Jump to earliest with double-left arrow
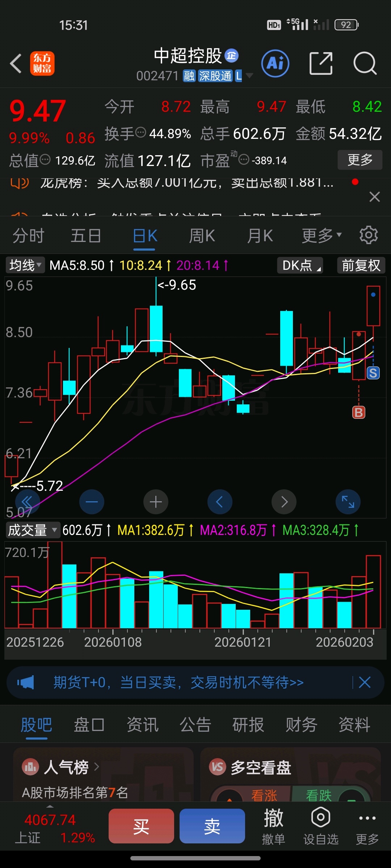391x868 pixels. [x=27, y=502]
